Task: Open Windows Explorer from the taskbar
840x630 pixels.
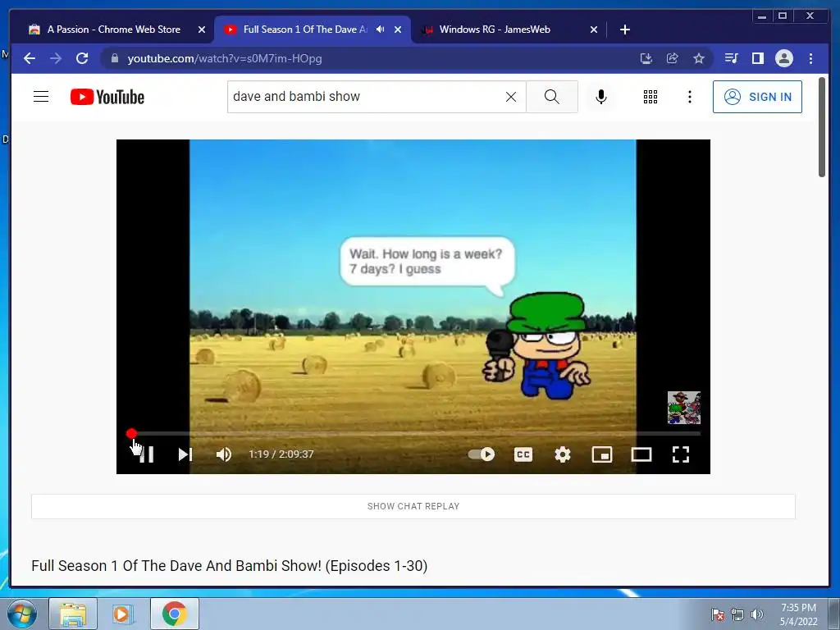Action: tap(73, 614)
